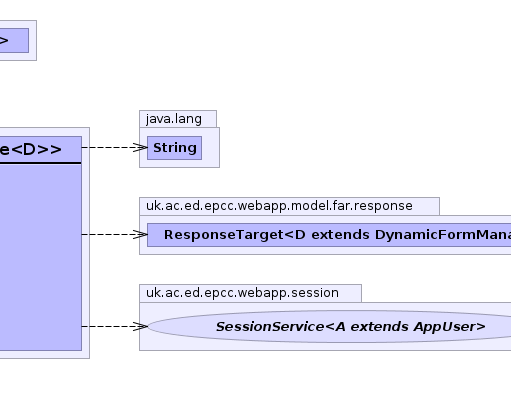
Task: Click the response package frame below the ResponseTarget node
Action: point(325,251)
